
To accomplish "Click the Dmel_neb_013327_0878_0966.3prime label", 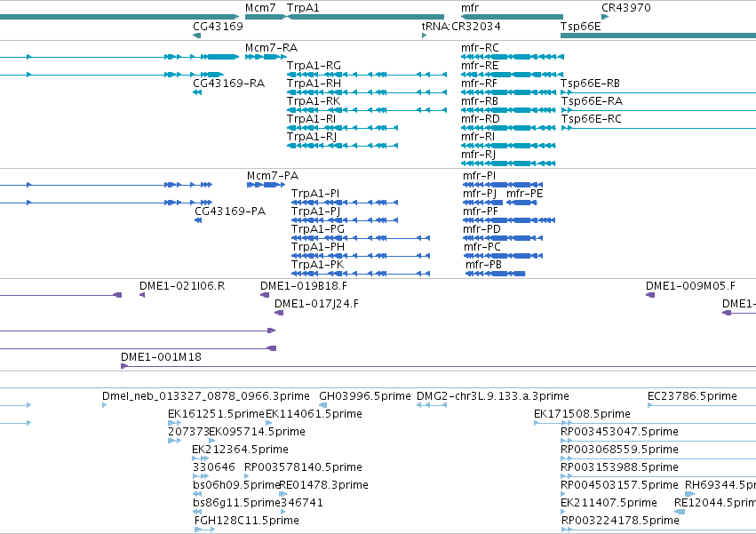I will (206, 396).
